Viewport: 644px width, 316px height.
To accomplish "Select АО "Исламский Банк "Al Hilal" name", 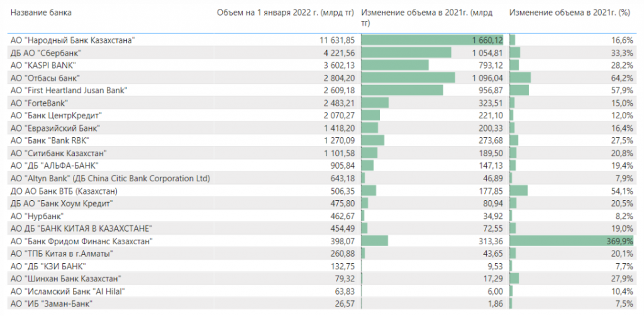I will point(68,291).
